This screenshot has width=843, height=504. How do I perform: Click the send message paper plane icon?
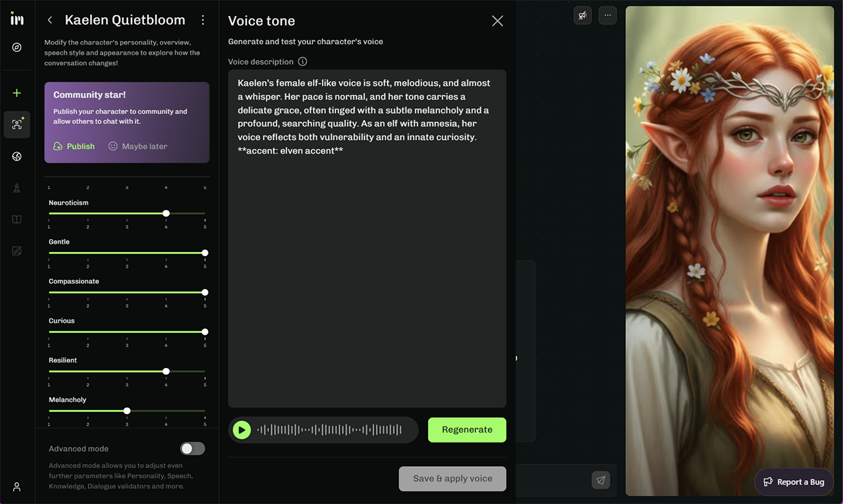click(601, 480)
